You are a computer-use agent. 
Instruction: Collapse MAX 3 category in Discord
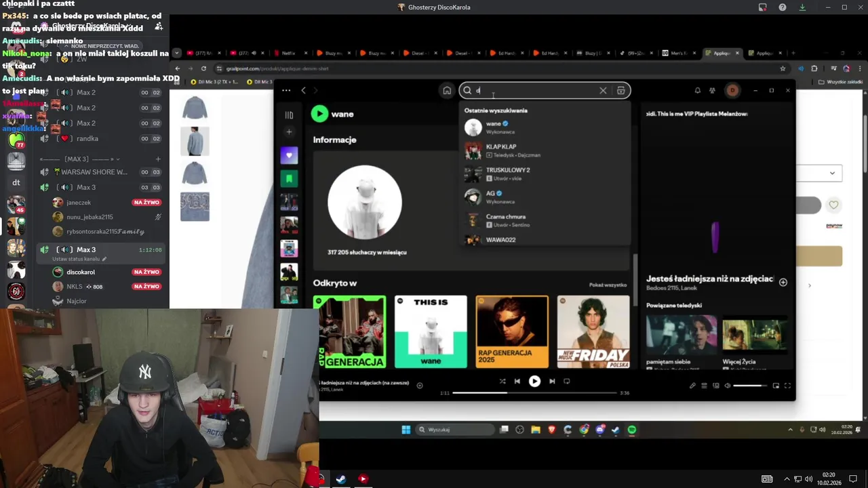[x=77, y=159]
